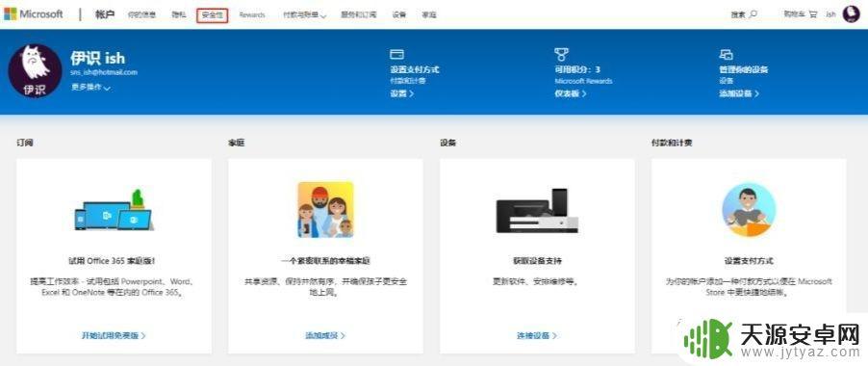This screenshot has height=366, width=868.
Task: Click the 获取设备支持 card title
Action: point(537,261)
